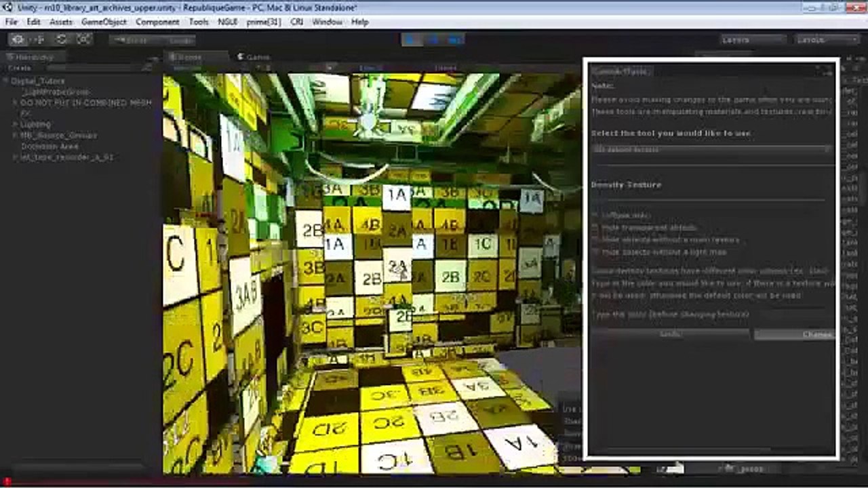Image resolution: width=868 pixels, height=488 pixels.
Task: Toggle Hide transparent objects checkbox
Action: (595, 227)
